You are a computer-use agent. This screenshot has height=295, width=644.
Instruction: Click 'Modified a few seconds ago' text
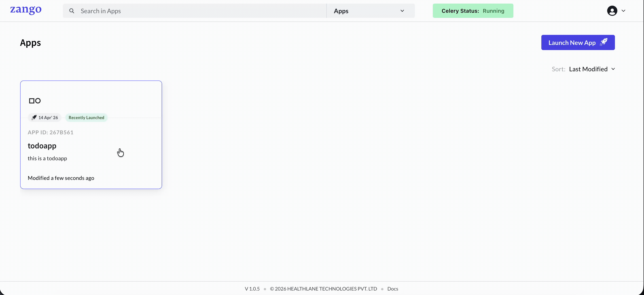click(x=61, y=178)
